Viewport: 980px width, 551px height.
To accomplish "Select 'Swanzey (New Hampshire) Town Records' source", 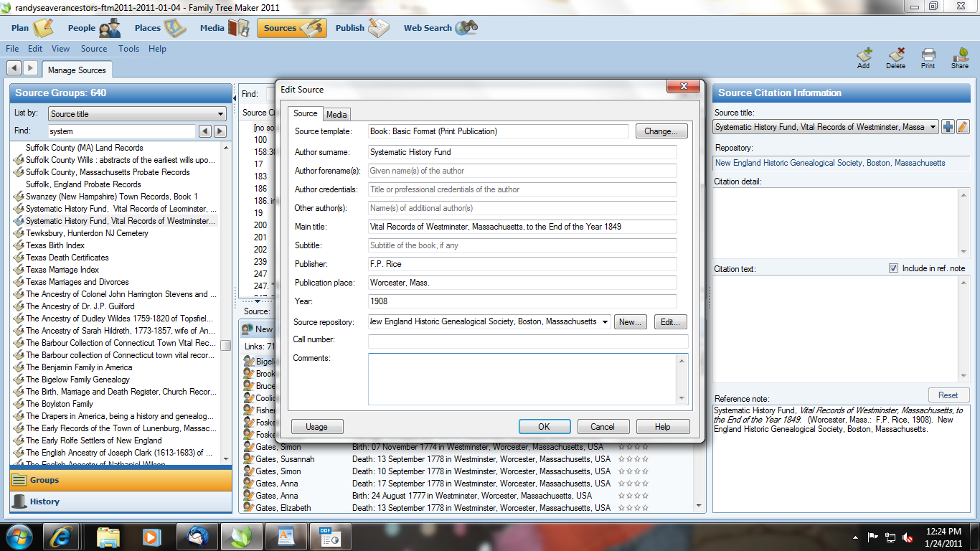I will [x=112, y=197].
